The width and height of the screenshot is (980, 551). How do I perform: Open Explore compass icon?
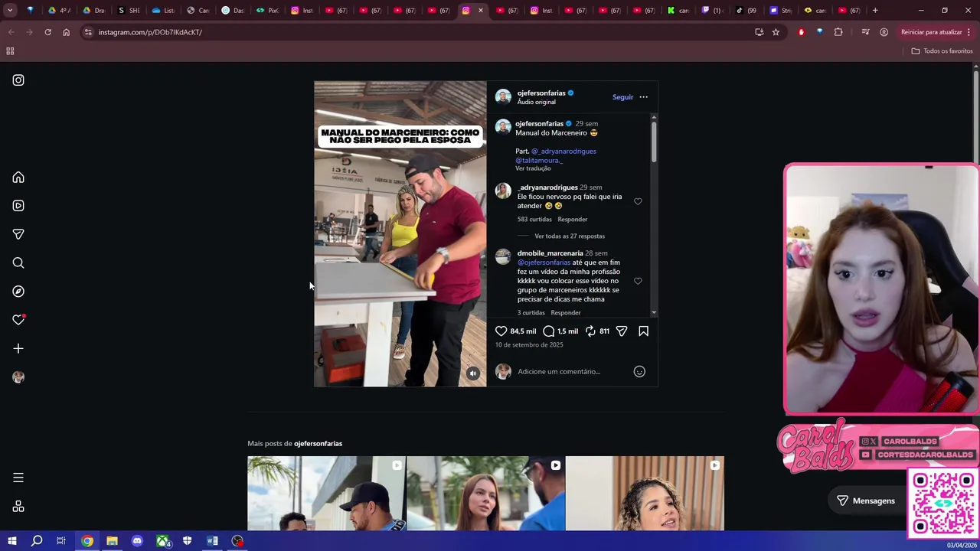pos(18,292)
